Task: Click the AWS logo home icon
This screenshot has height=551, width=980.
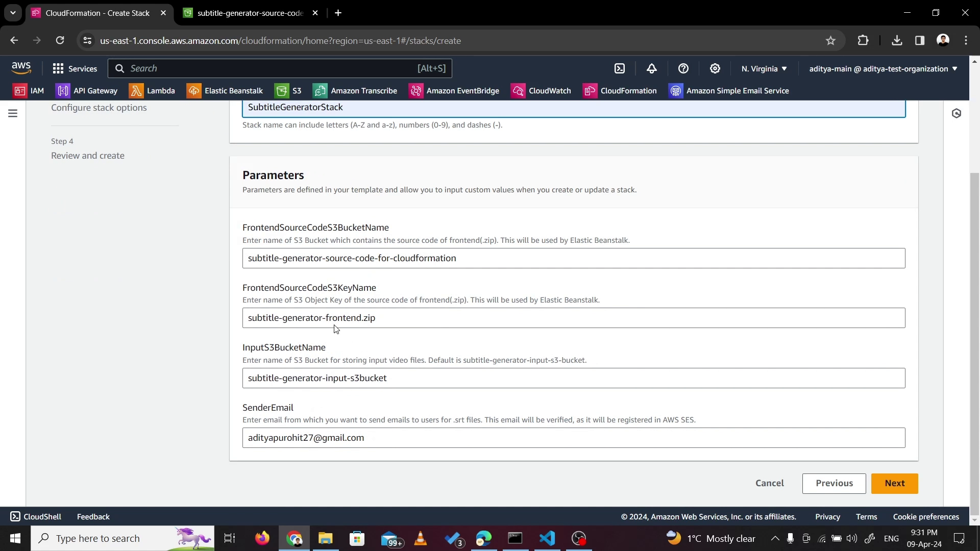Action: [x=21, y=68]
